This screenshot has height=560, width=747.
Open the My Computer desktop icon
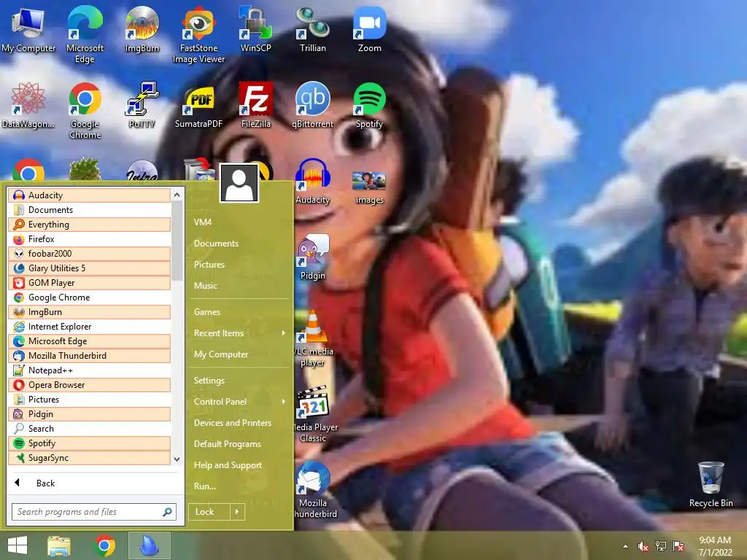(x=28, y=31)
